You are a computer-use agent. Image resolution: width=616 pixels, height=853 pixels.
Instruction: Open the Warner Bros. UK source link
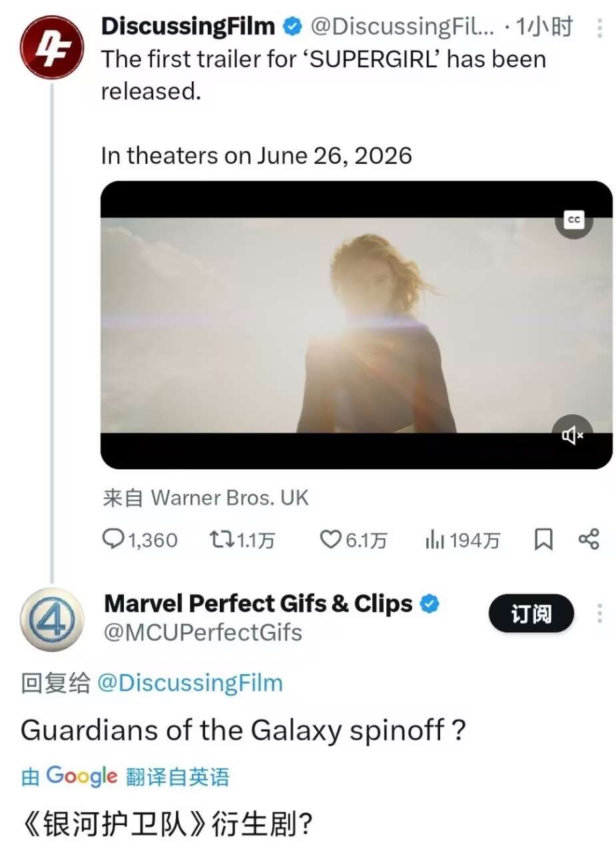[230, 497]
